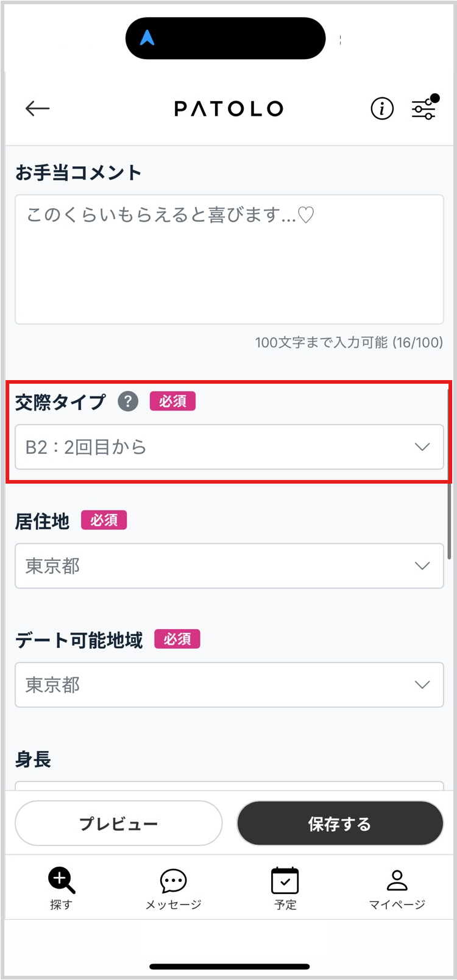The height and width of the screenshot is (980, 457).
Task: Open the info circle icon
Action: pyautogui.click(x=382, y=109)
